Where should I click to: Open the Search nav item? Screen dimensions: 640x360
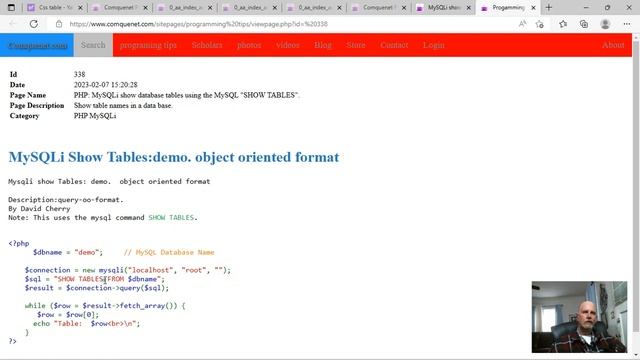(x=93, y=45)
